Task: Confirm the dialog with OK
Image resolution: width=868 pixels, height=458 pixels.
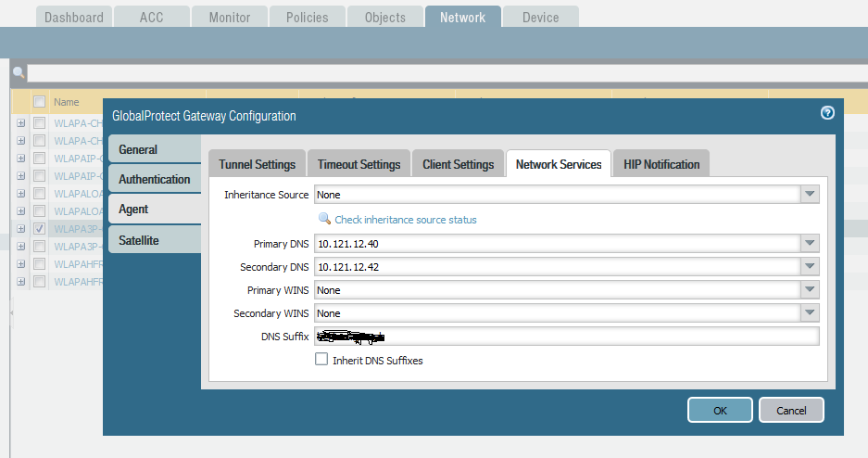Action: tap(720, 410)
